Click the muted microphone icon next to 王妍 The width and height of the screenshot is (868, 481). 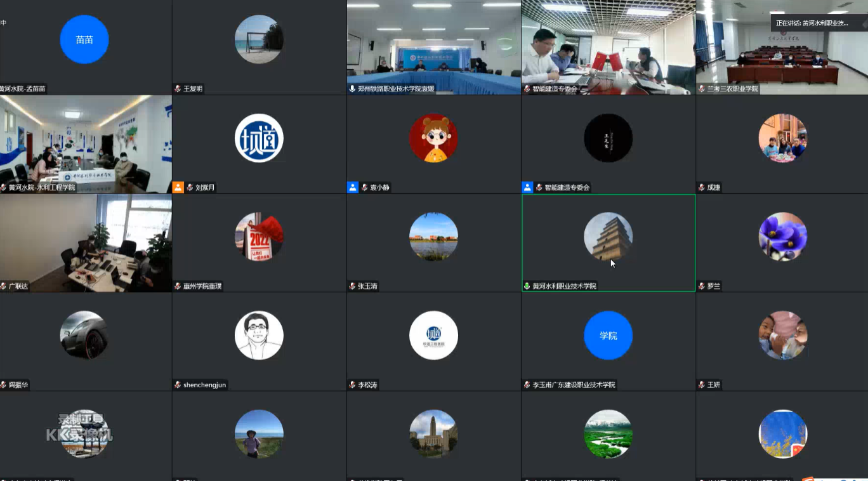[x=702, y=385]
